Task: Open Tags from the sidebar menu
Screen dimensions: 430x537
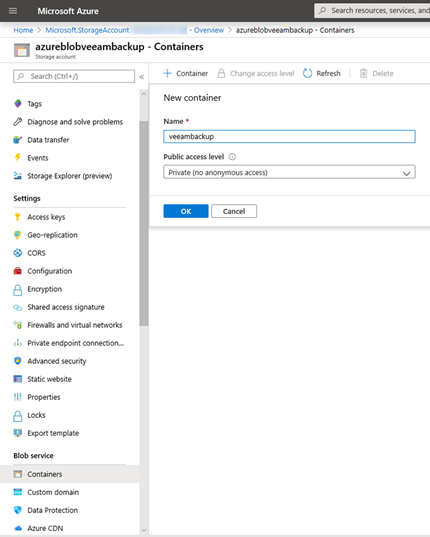Action: (x=34, y=104)
